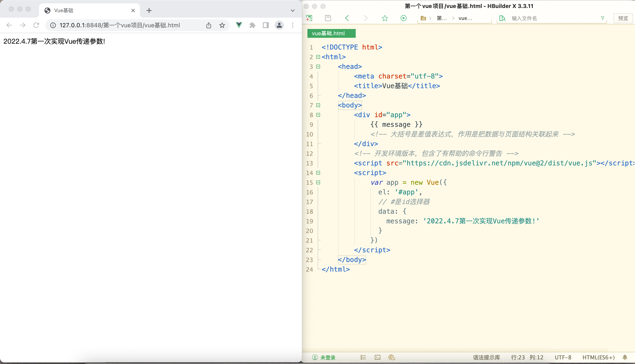This screenshot has width=635, height=364.
Task: Click the Vue devtools extension icon
Action: [239, 25]
